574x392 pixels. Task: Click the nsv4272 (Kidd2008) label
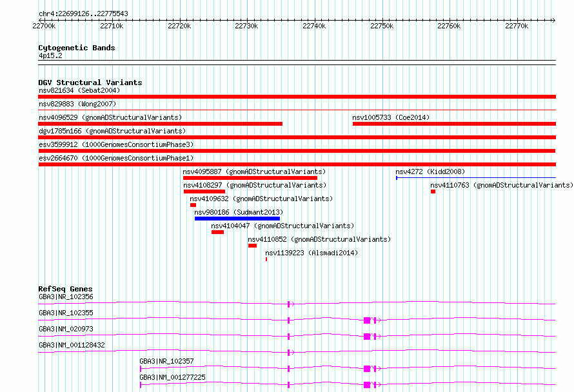[x=430, y=171]
